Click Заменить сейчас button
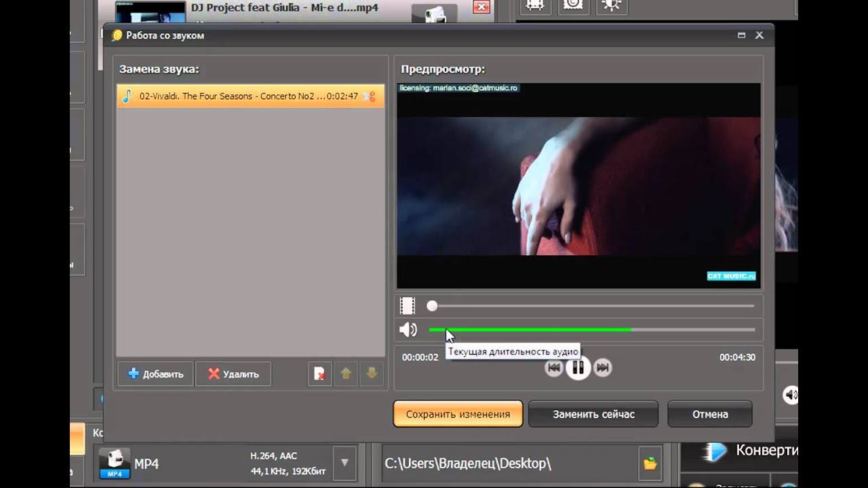The image size is (868, 488). [593, 414]
